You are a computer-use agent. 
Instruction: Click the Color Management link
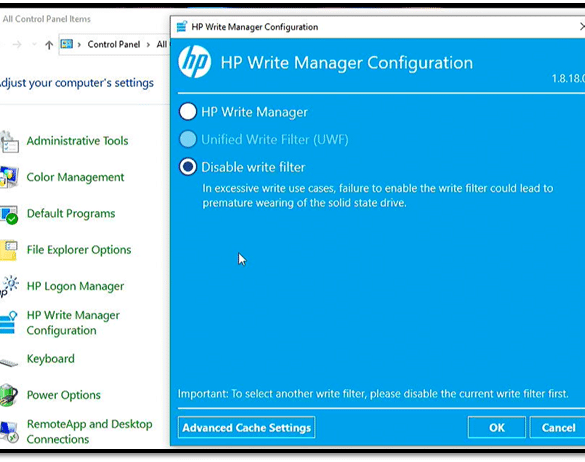75,177
